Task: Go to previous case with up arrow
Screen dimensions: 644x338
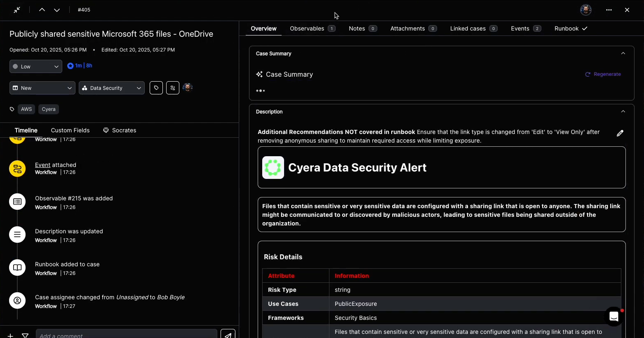Action: 42,10
